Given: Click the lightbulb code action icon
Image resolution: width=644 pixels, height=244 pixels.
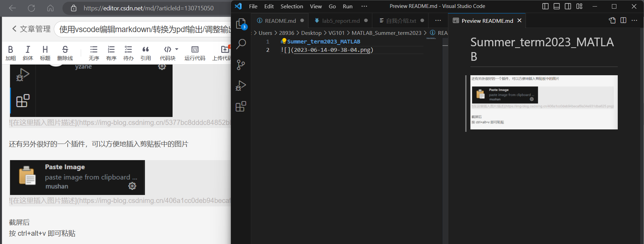Looking at the screenshot, I should (x=284, y=41).
